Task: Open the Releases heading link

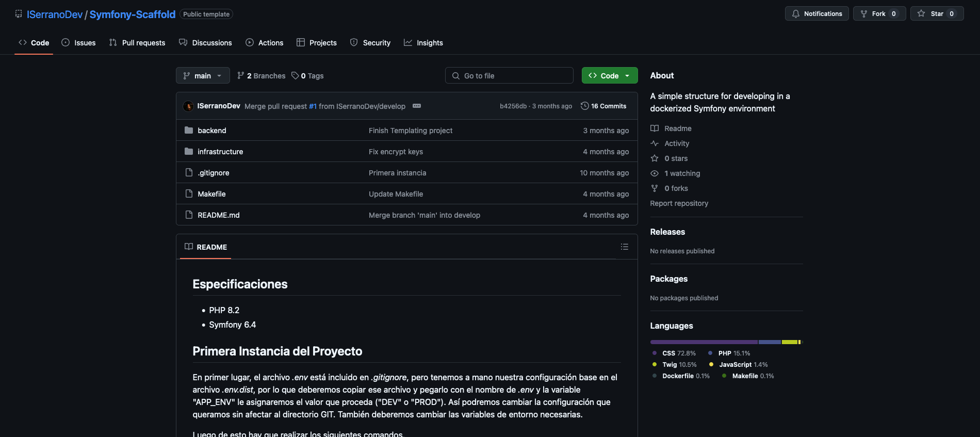Action: [667, 232]
